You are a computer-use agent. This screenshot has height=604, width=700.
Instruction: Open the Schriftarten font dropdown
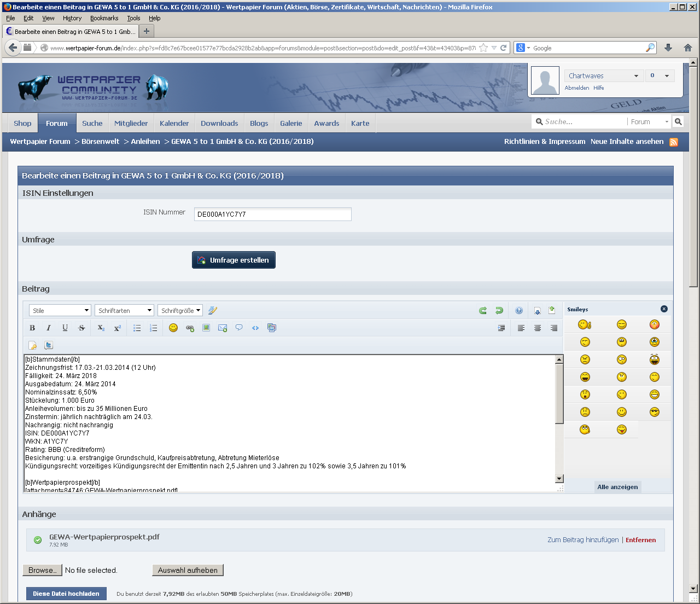point(124,310)
